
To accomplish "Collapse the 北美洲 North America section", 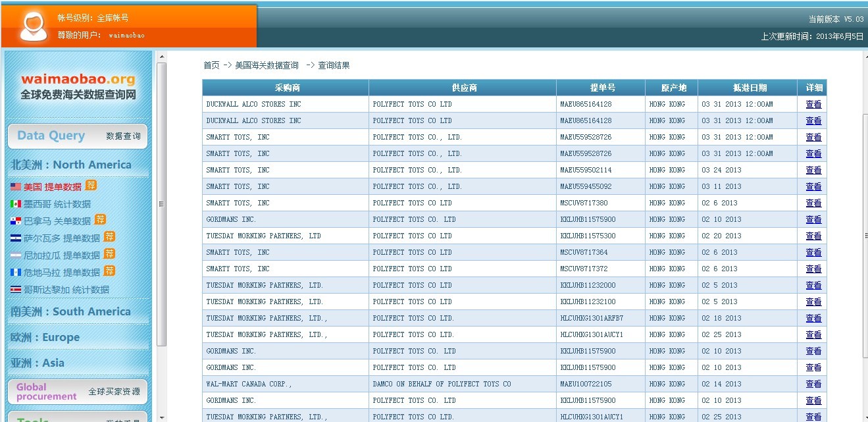I will tap(71, 165).
